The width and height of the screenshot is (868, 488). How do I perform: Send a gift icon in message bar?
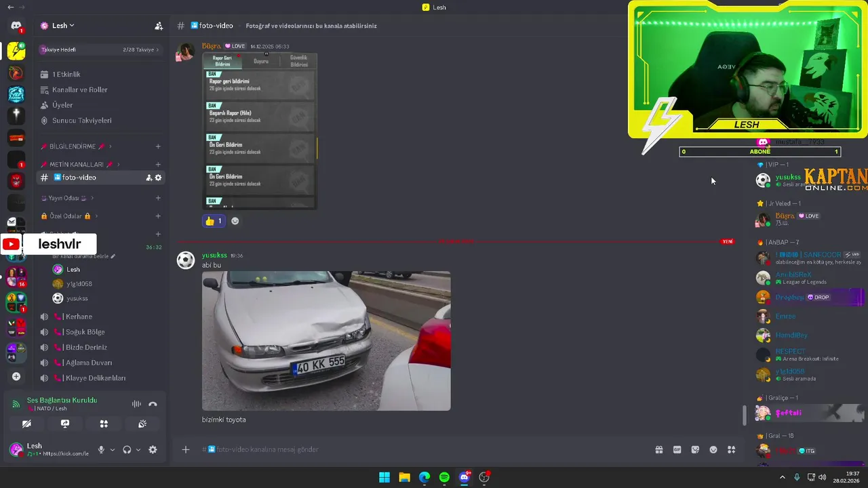[658, 449]
